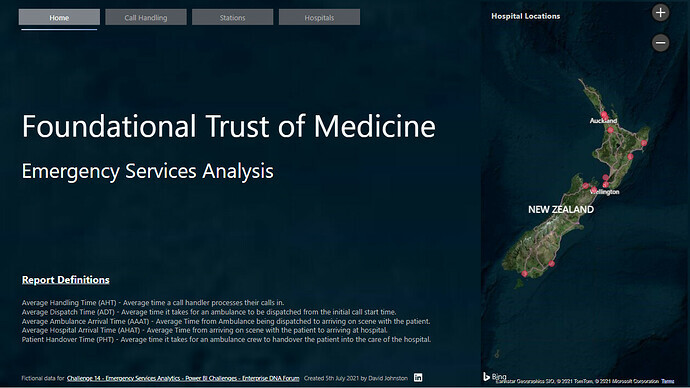Image resolution: width=690 pixels, height=388 pixels.
Task: Open the Stations page
Action: [232, 17]
